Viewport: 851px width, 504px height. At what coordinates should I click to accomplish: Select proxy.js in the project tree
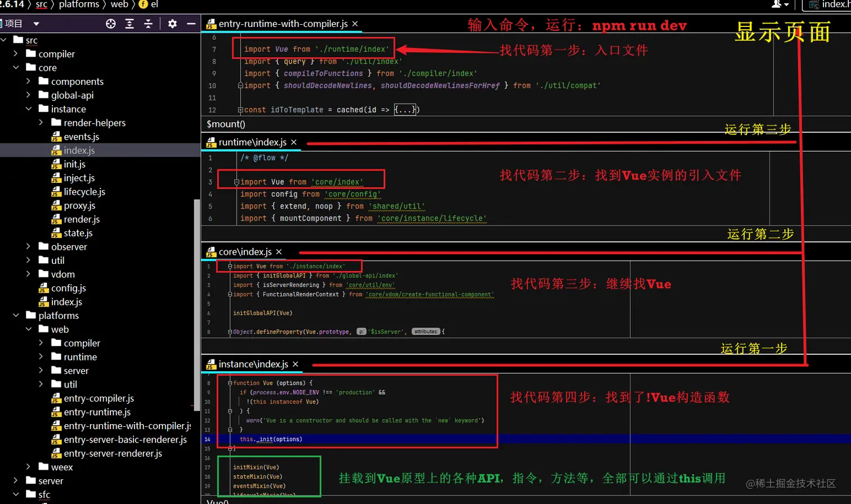click(74, 205)
